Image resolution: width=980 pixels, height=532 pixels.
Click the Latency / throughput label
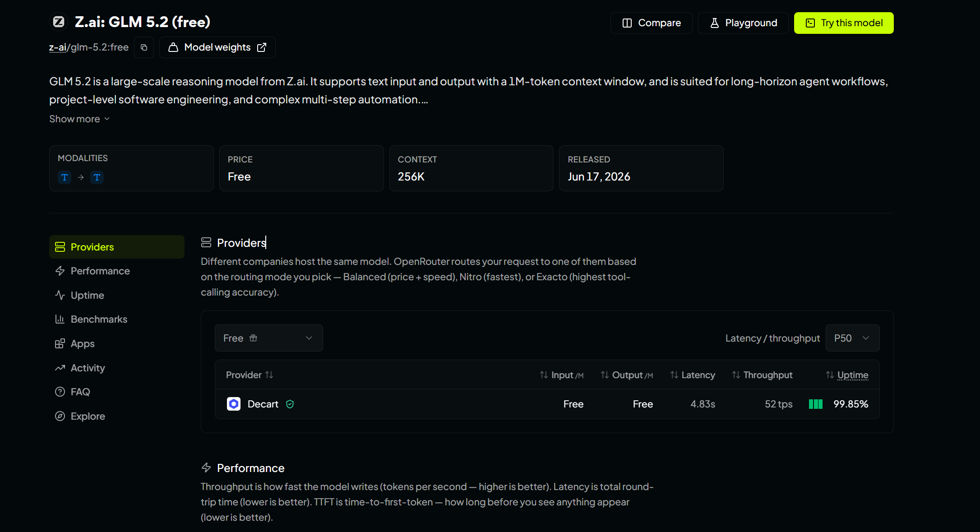[x=772, y=338]
